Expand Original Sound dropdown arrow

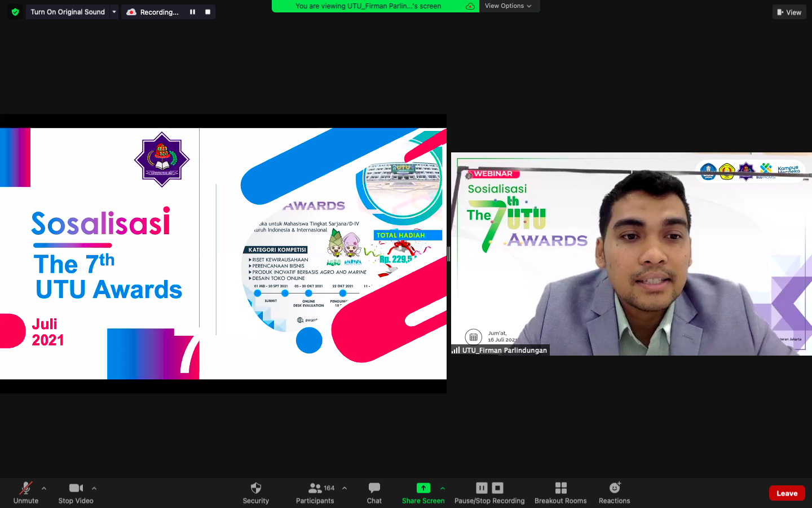click(114, 12)
